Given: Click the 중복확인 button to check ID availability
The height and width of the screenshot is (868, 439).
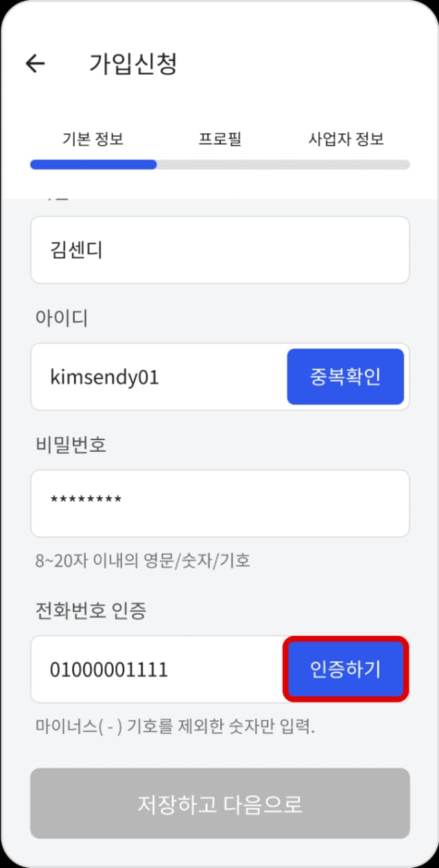Looking at the screenshot, I should pos(345,376).
